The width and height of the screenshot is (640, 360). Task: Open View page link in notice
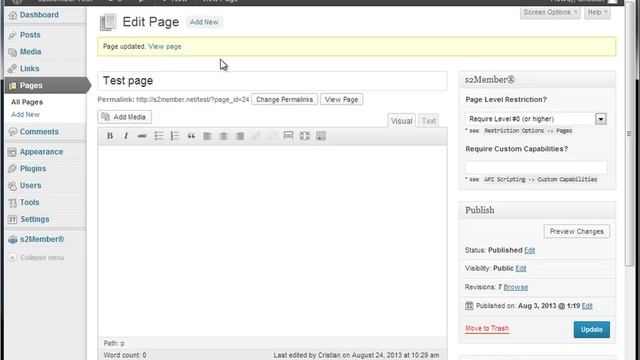tap(164, 47)
